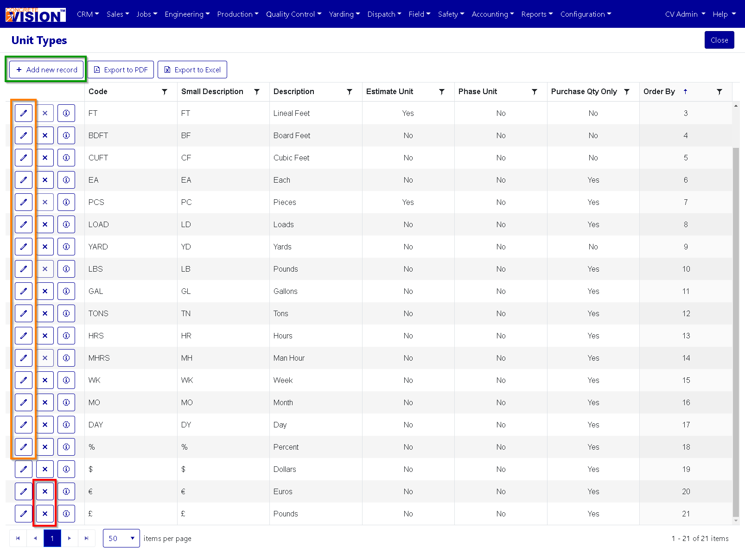View info for the CUFT row
745x560 pixels.
(x=66, y=158)
